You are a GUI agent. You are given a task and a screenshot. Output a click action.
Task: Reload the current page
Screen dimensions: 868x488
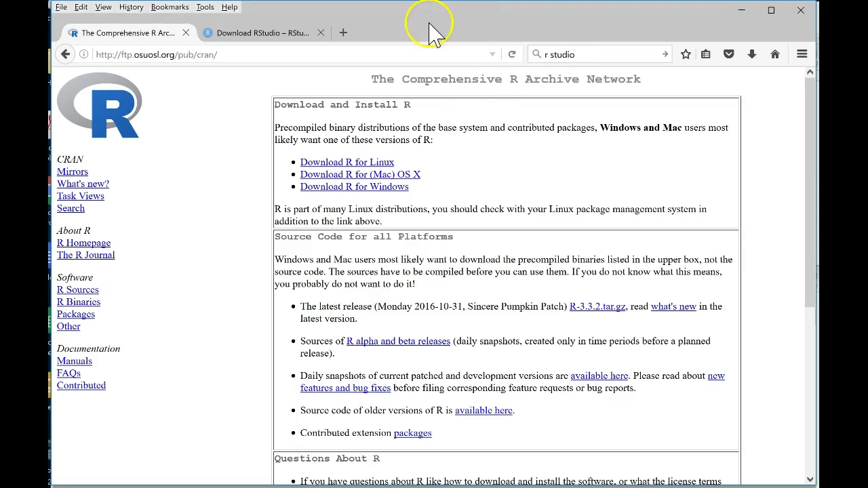512,54
